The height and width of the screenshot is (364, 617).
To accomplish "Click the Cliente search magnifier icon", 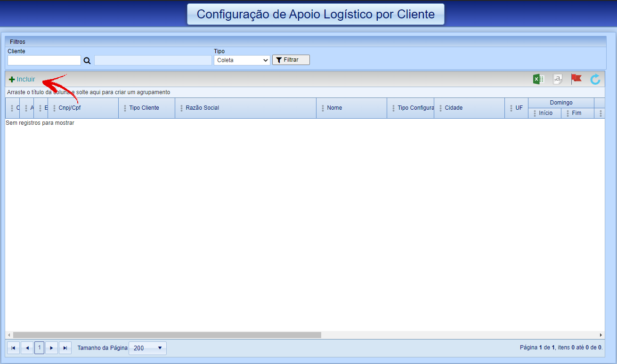I will (87, 60).
